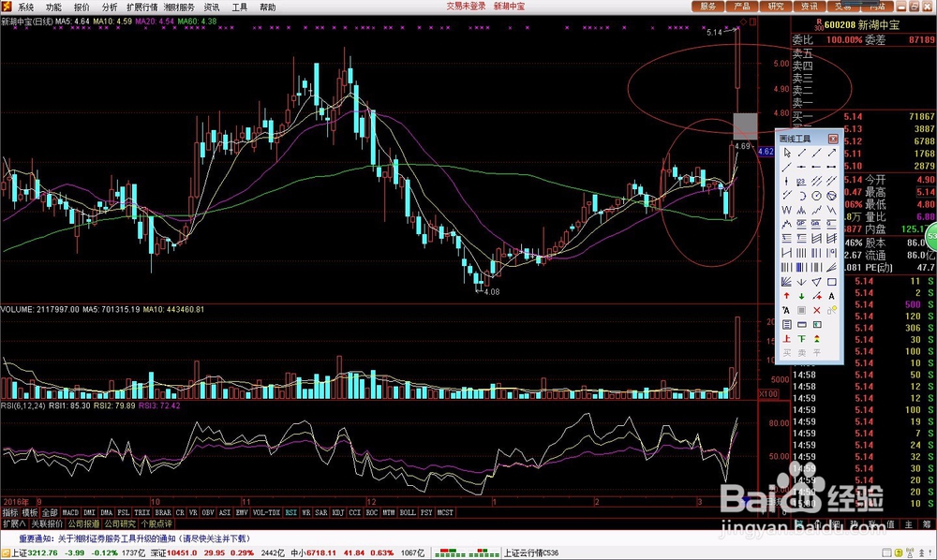This screenshot has width=937, height=560.
Task: Click the X100 volume scale label
Action: (x=768, y=394)
